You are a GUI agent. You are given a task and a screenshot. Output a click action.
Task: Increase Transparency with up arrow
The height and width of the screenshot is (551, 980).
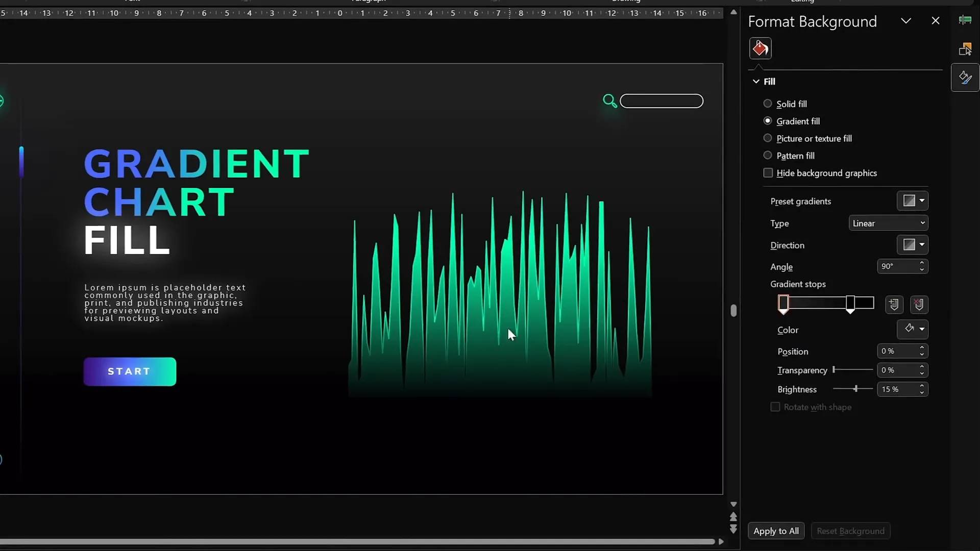click(922, 367)
